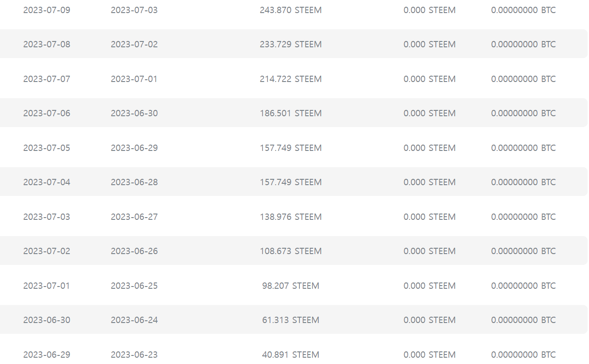
Task: Click the 214.722 STEEM cell
Action: coord(291,79)
